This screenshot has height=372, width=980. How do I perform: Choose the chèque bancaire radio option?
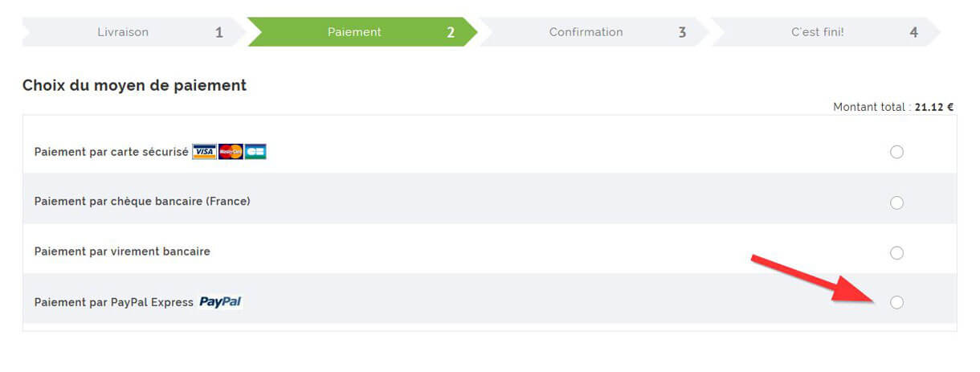coord(896,202)
